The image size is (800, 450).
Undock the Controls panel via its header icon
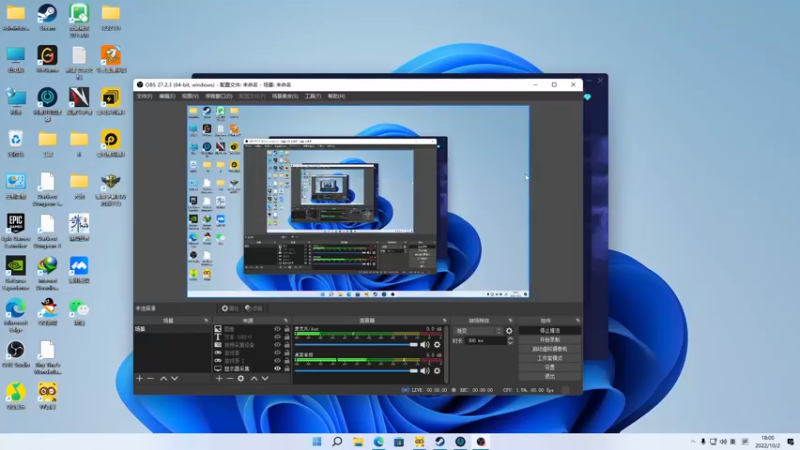click(578, 320)
